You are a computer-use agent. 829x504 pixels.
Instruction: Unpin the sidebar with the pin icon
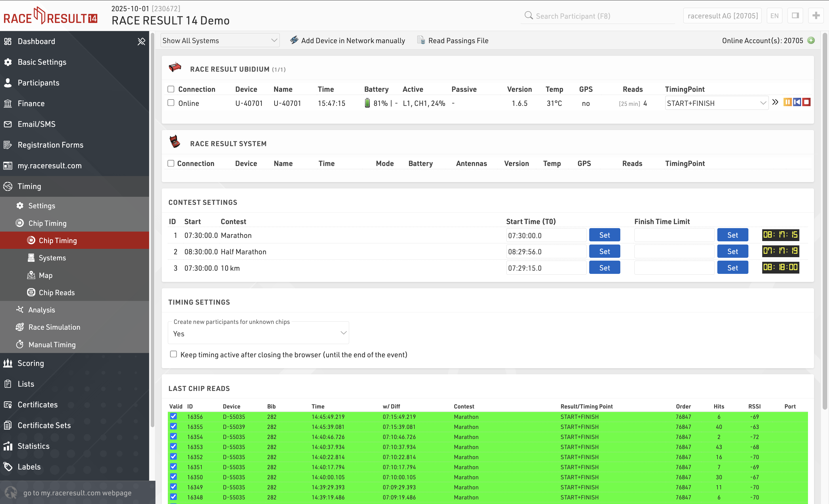[x=141, y=41]
